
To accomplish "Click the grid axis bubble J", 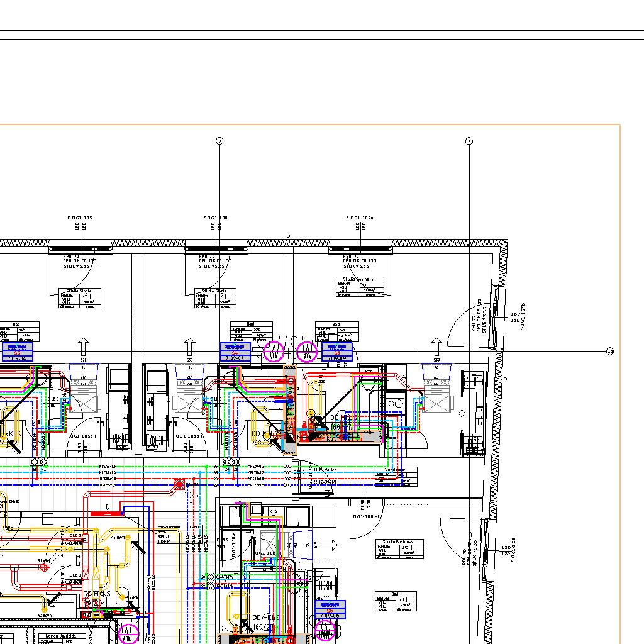I will pos(219,141).
